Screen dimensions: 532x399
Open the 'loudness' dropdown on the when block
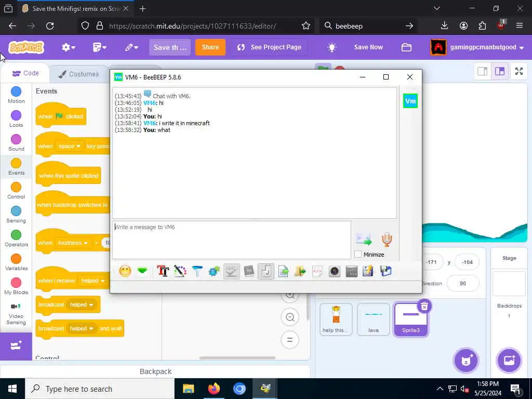pos(73,243)
